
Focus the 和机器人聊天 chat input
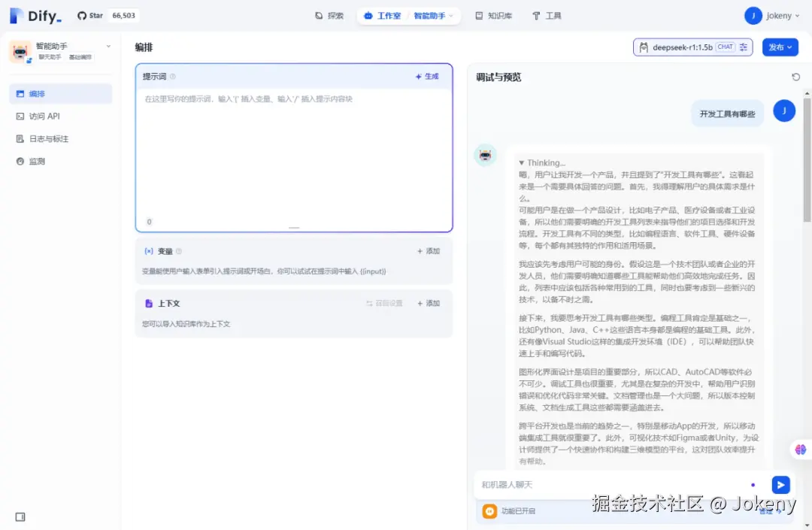(612, 484)
